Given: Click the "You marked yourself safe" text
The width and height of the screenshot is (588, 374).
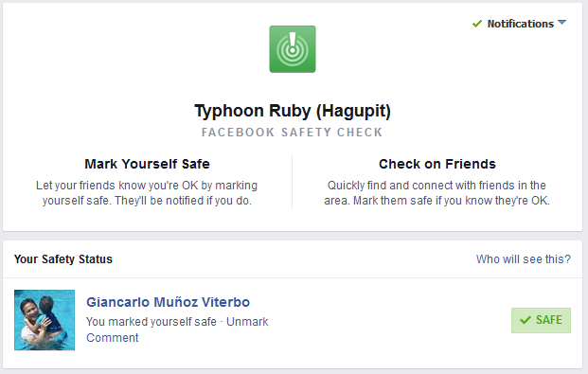Looking at the screenshot, I should 151,322.
